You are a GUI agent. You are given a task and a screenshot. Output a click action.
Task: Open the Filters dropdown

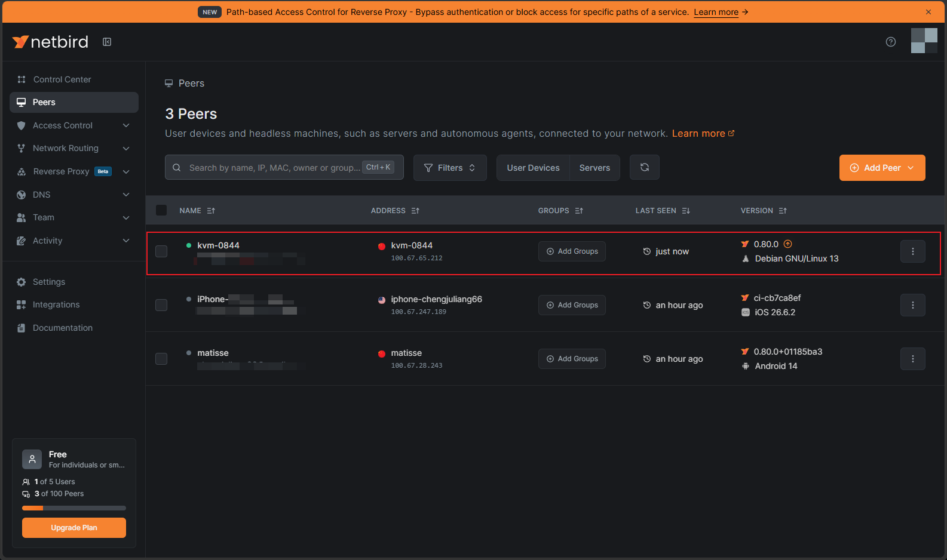[450, 168]
